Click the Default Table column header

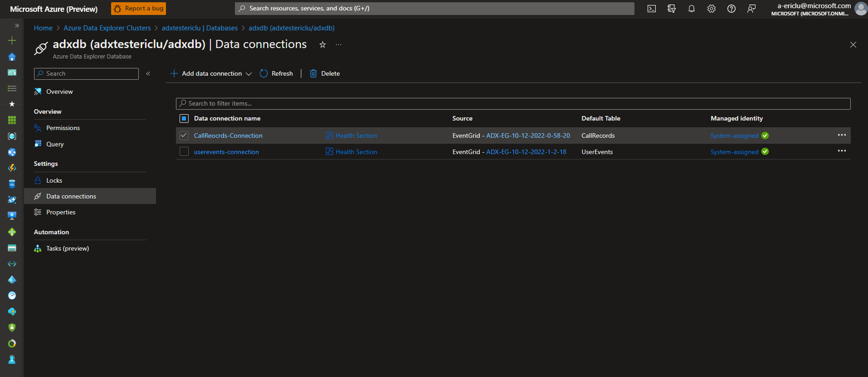600,118
